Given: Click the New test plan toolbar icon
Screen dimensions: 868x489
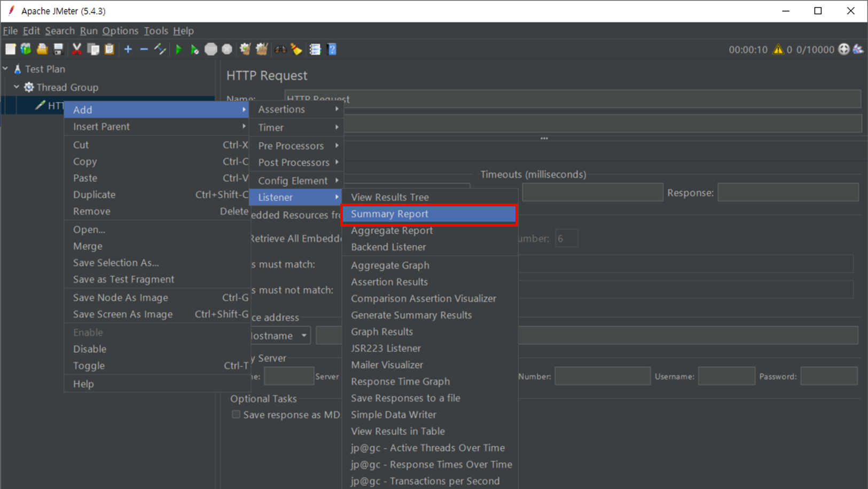Looking at the screenshot, I should [10, 49].
